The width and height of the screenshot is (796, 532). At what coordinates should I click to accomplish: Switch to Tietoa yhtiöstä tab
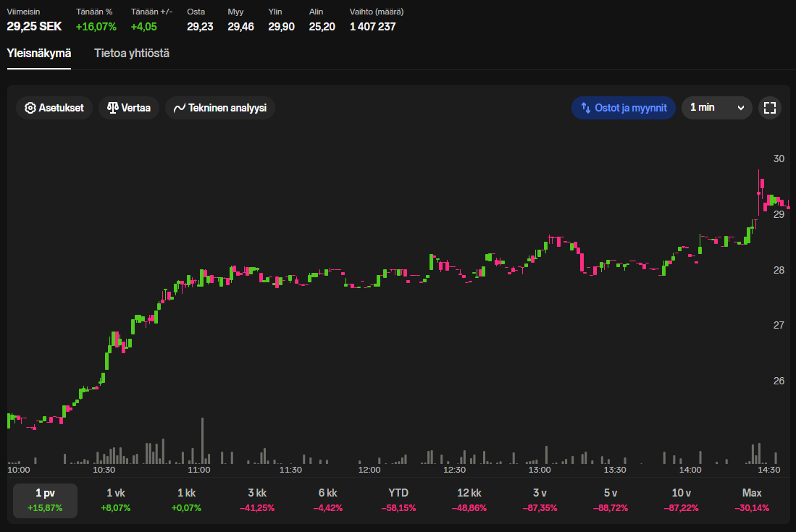pyautogui.click(x=132, y=54)
